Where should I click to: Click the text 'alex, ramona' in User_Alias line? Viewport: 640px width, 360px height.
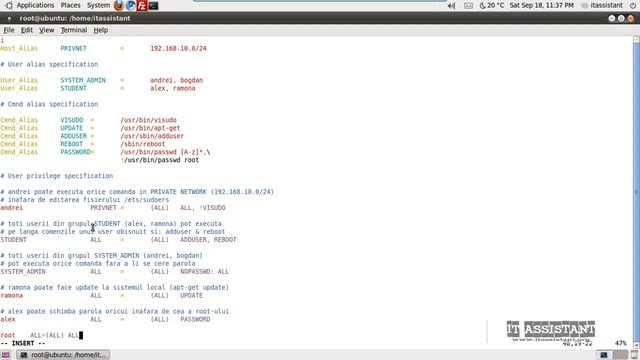173,88
